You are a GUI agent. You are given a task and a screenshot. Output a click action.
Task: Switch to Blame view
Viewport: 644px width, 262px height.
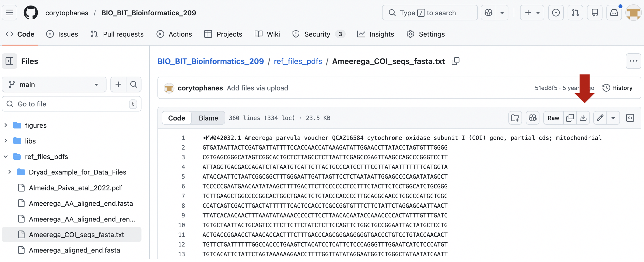point(208,118)
